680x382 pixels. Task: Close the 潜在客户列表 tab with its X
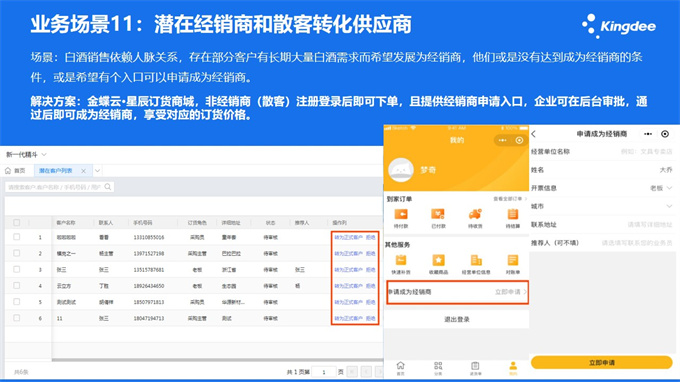pyautogui.click(x=83, y=171)
